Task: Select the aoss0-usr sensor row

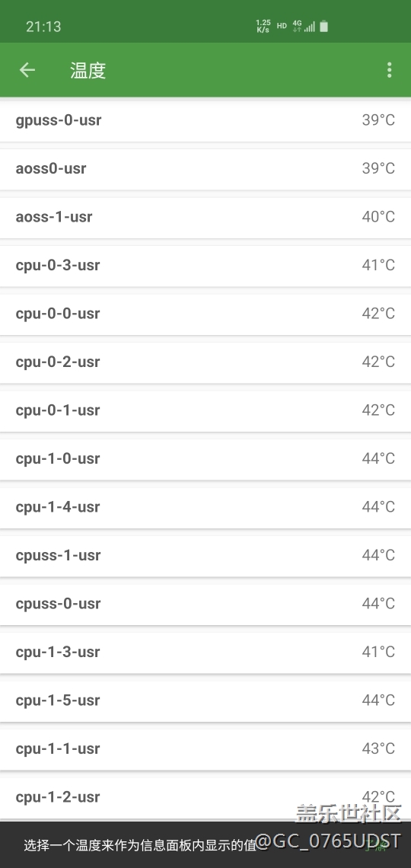Action: tap(205, 169)
